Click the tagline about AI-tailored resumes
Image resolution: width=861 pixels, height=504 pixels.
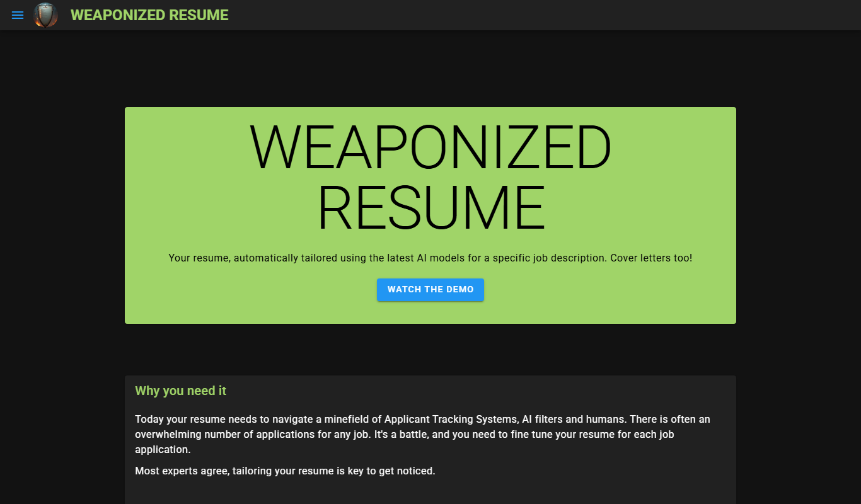point(430,258)
